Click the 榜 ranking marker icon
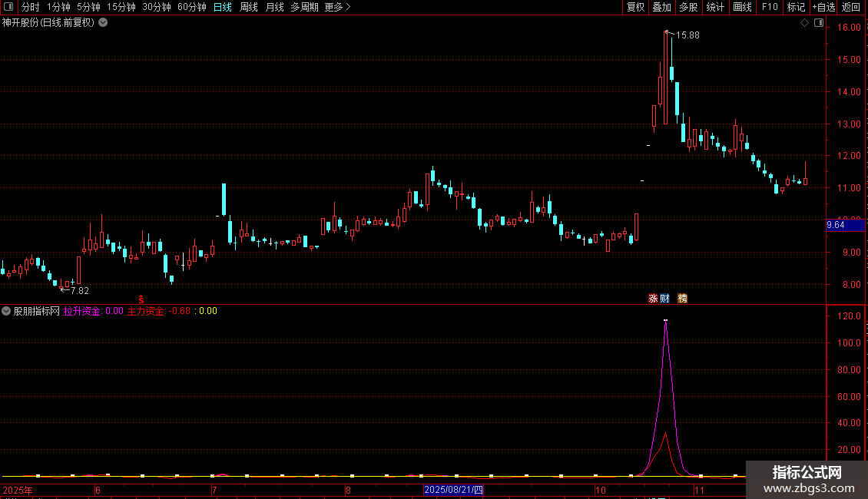 click(683, 298)
